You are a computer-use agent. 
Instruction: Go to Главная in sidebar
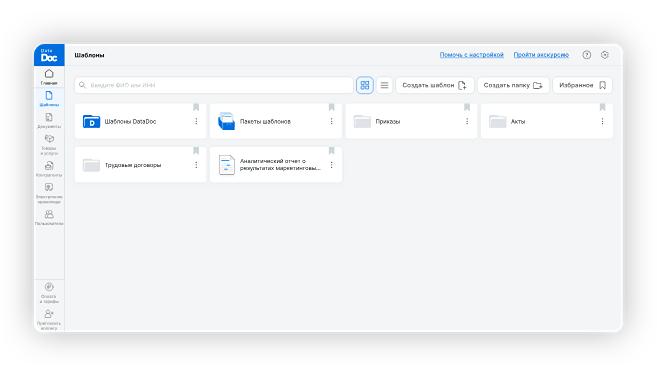(x=49, y=77)
